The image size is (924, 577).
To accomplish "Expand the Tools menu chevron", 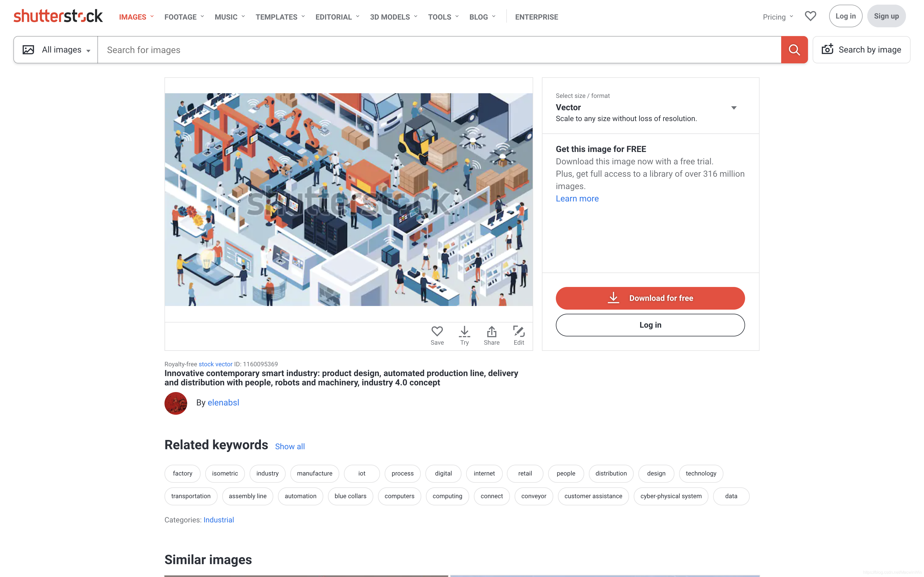I will click(x=457, y=17).
